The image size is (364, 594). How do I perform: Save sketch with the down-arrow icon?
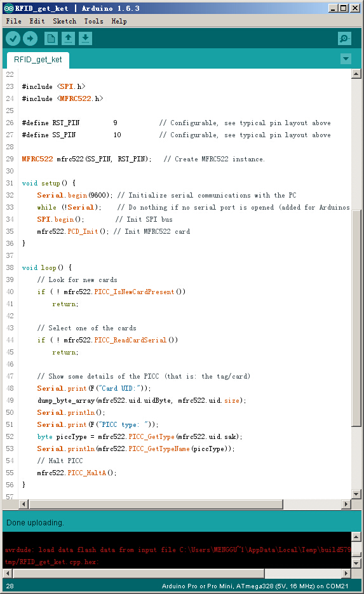(86, 38)
